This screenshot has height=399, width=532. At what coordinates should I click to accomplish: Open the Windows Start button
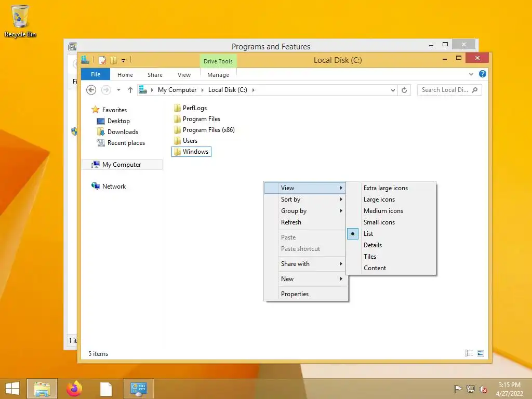12,389
